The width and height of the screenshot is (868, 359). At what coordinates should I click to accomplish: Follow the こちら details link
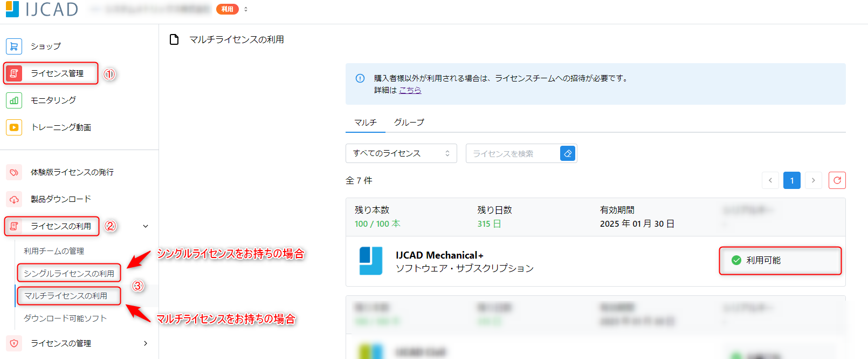[x=410, y=90]
